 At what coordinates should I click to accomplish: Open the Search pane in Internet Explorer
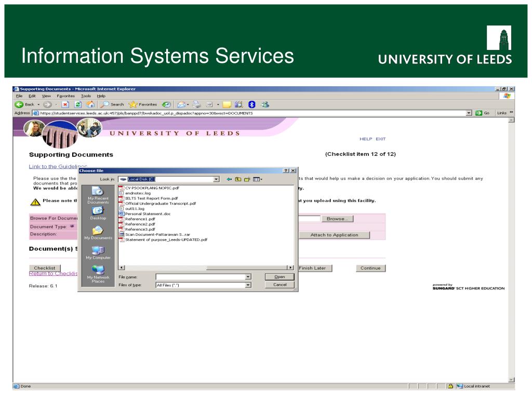coord(112,104)
